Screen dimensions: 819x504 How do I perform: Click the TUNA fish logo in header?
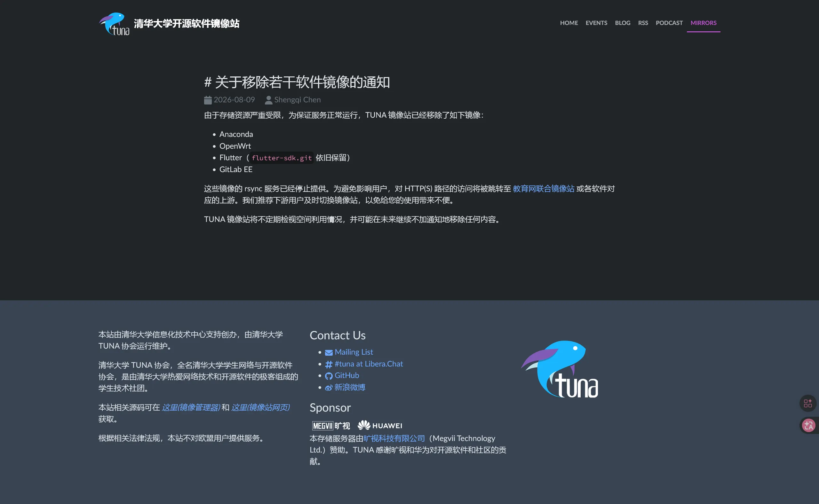114,24
